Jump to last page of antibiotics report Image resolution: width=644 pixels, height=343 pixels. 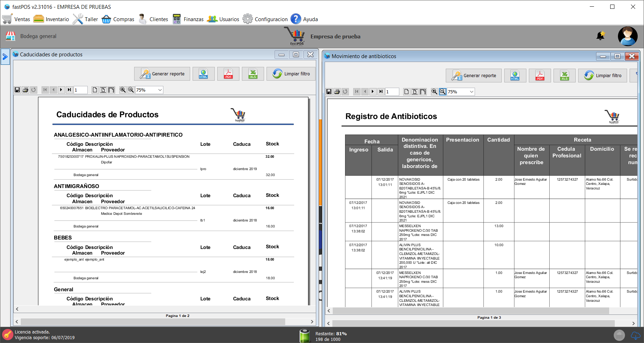click(x=381, y=92)
